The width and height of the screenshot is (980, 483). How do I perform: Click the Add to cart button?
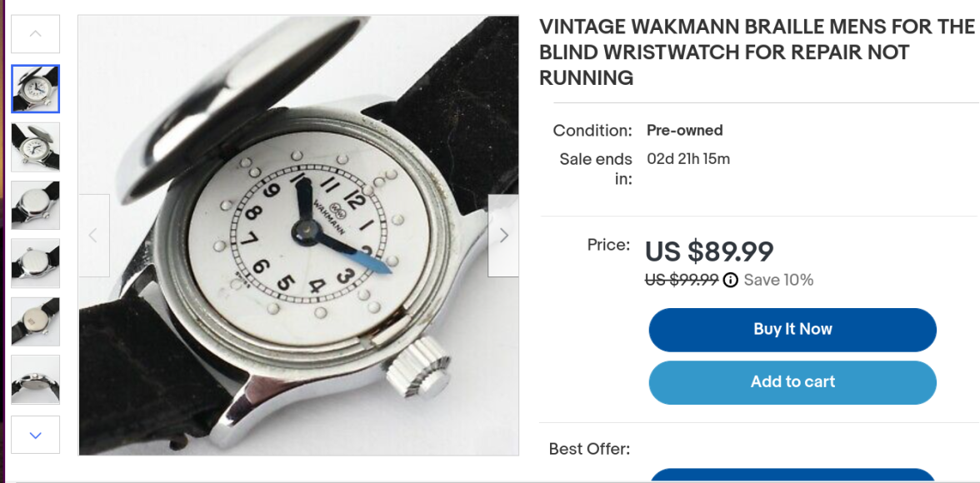(x=792, y=382)
